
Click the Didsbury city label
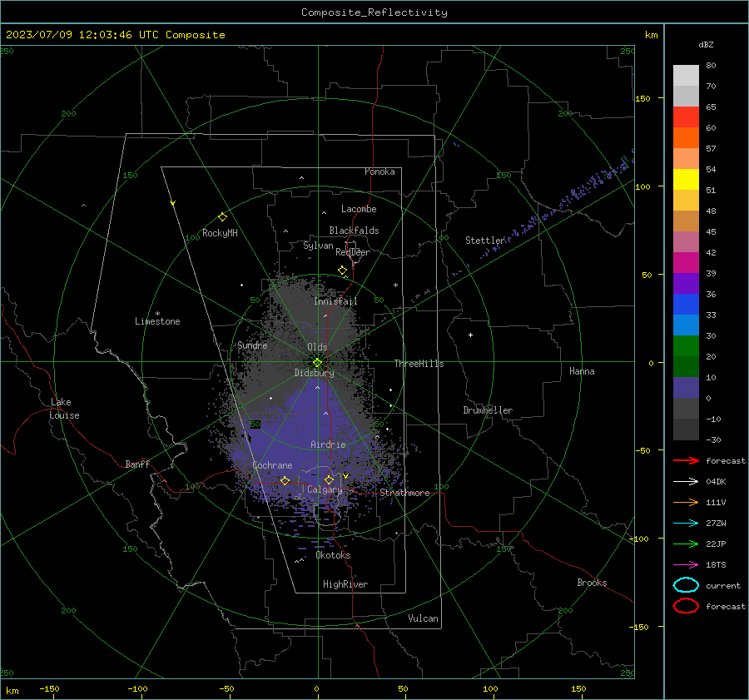pyautogui.click(x=314, y=373)
